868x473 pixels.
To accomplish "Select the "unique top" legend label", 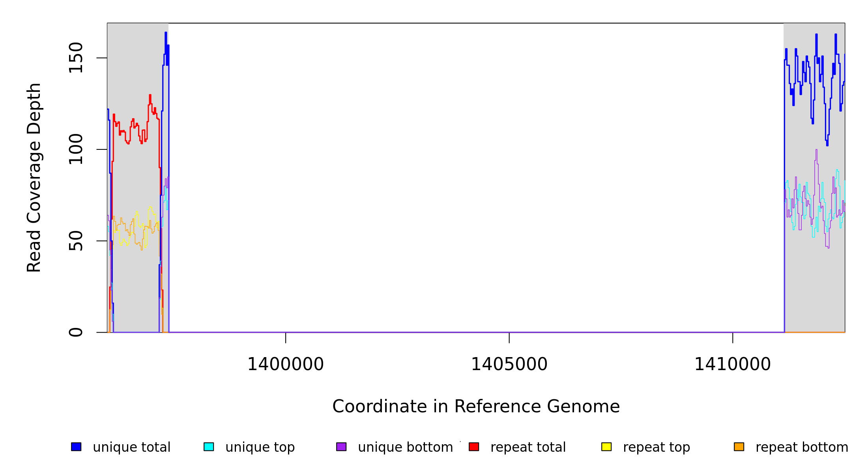I will coord(260,447).
